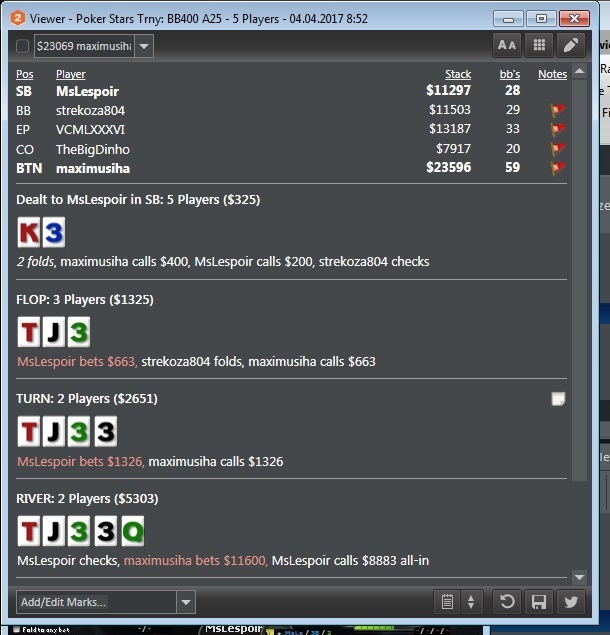Click the scrollbar up arrow
Viewport: 610px width, 635px height.
580,71
